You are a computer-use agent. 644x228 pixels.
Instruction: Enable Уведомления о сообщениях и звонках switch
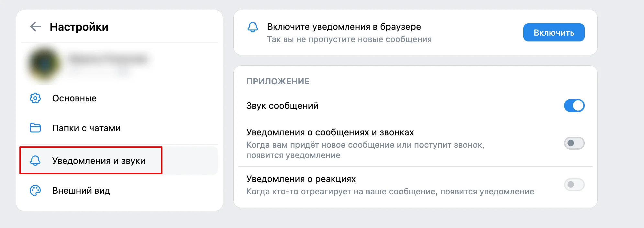tap(574, 143)
